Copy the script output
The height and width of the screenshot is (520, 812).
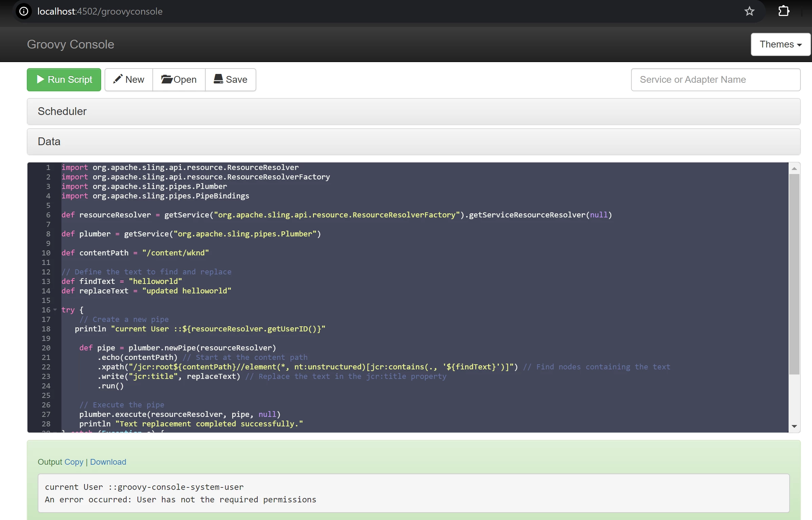coord(74,462)
